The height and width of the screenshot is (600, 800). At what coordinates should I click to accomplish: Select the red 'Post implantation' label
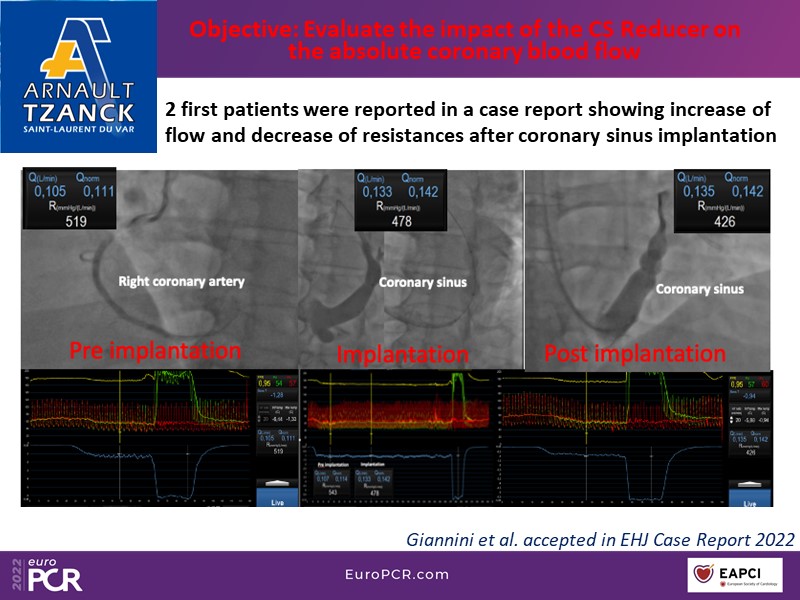pos(634,353)
